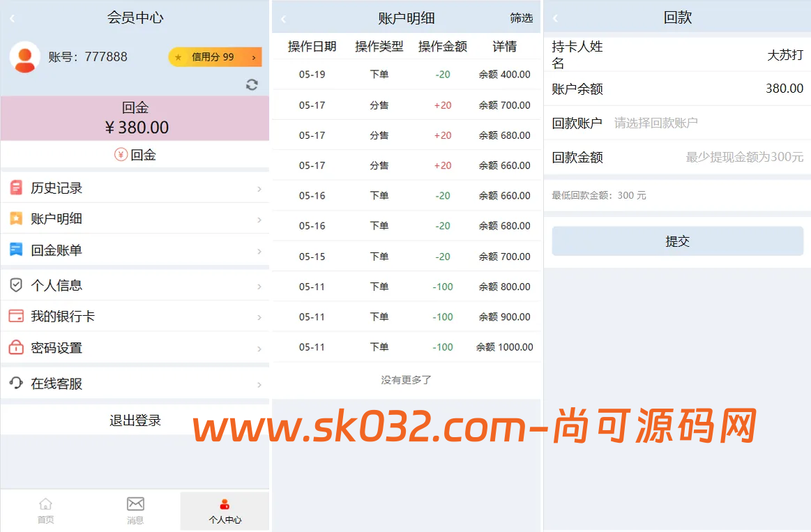Select the 余额 1000.00 detail cell
This screenshot has width=811, height=532.
pos(504,347)
